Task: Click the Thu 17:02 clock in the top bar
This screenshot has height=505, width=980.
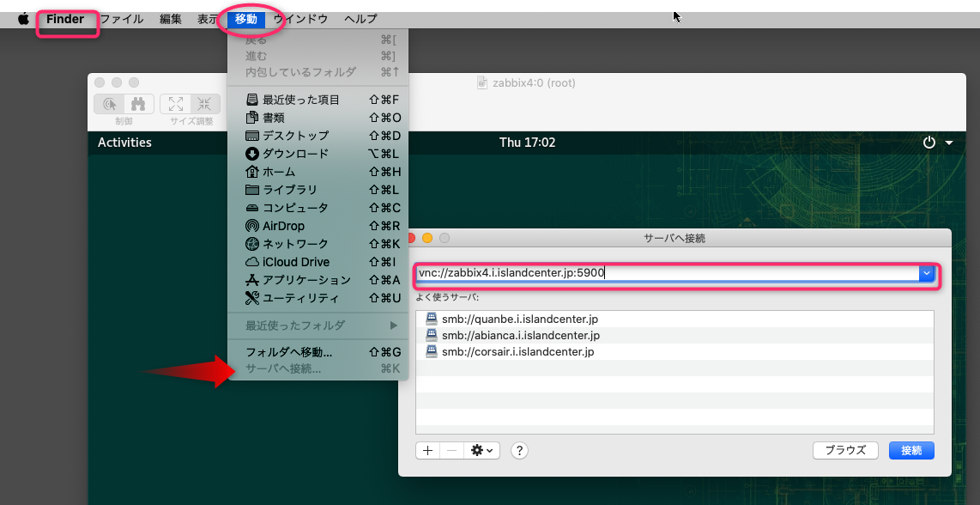Action: tap(528, 143)
